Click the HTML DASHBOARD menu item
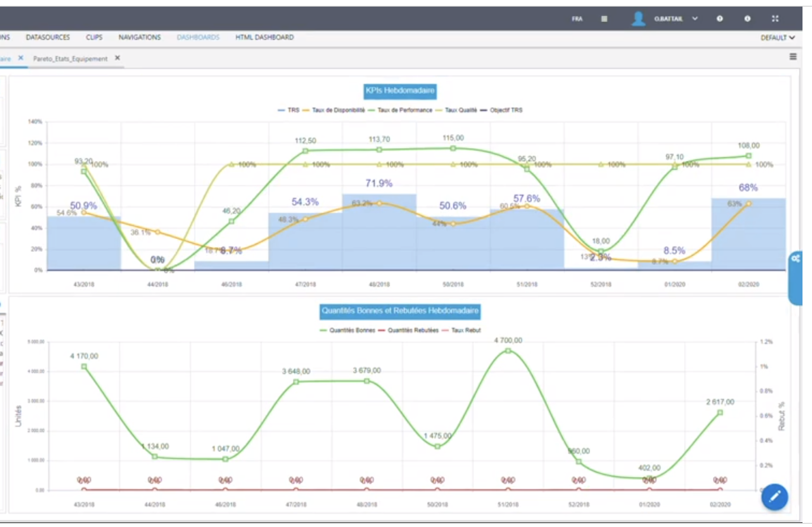 [x=264, y=37]
